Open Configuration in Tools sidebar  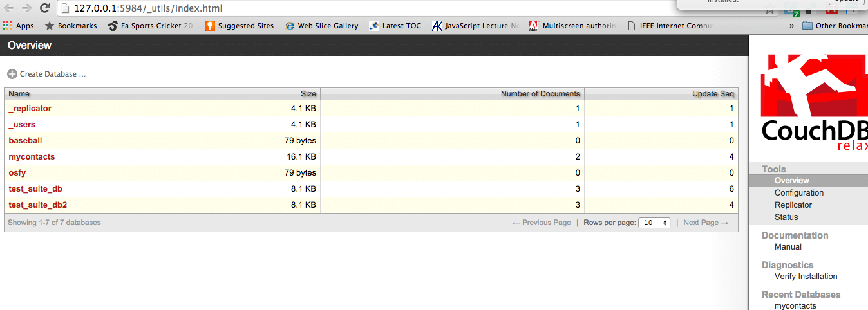coord(799,193)
